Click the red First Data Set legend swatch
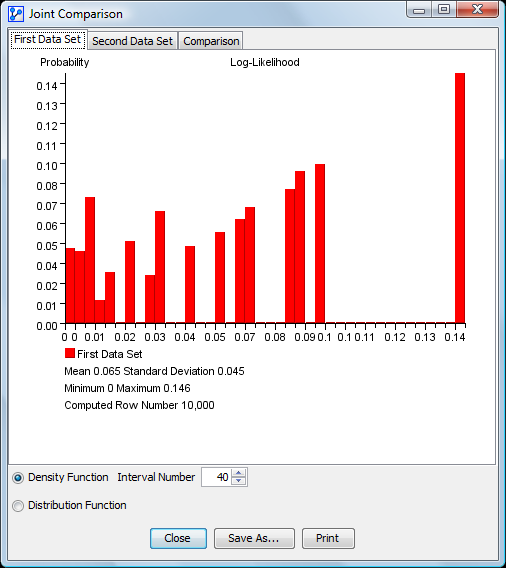The image size is (506, 568). pyautogui.click(x=70, y=353)
